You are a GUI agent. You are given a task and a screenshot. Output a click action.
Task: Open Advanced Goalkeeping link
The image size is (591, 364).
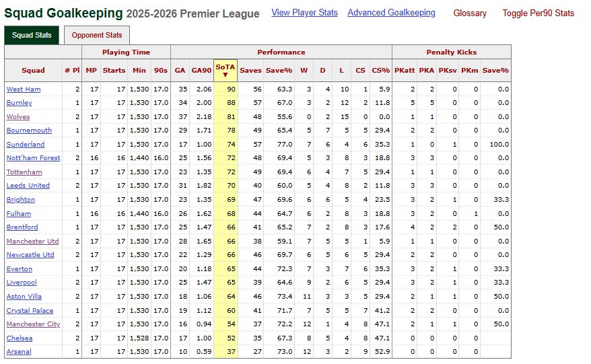click(391, 13)
